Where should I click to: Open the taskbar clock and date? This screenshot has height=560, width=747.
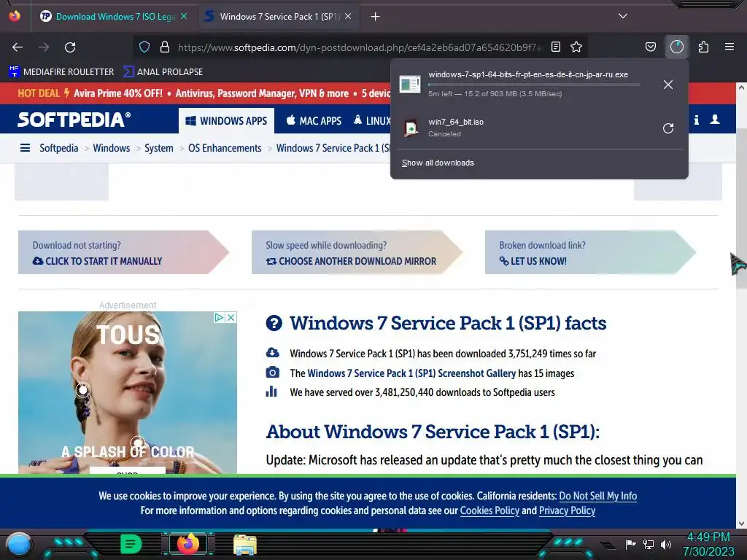(708, 544)
